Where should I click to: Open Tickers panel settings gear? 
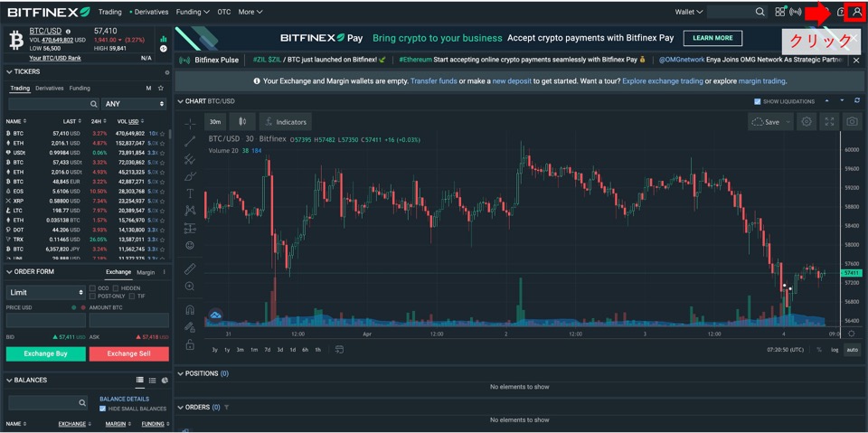[x=167, y=72]
